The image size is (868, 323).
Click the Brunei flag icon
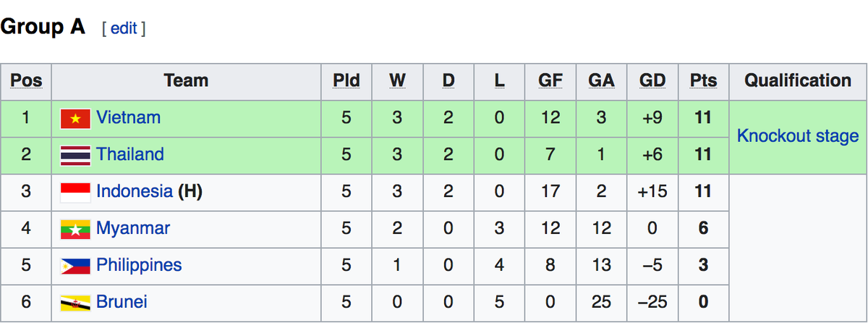(75, 302)
